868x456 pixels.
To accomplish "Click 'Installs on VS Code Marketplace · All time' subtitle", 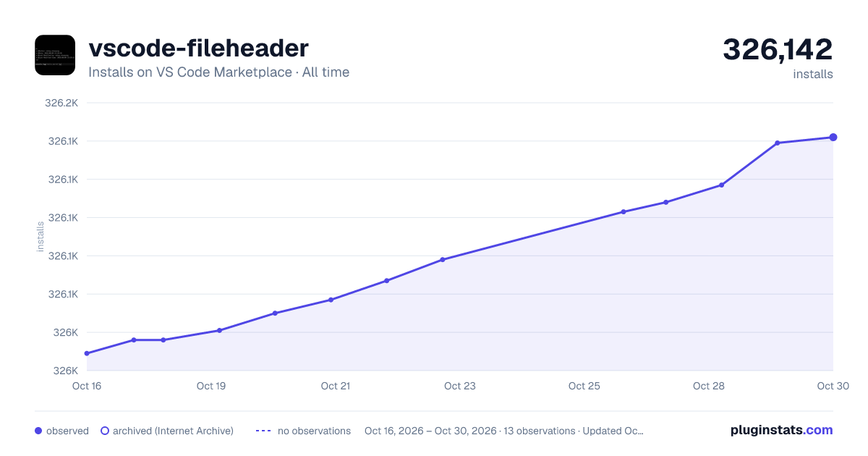I will click(218, 72).
